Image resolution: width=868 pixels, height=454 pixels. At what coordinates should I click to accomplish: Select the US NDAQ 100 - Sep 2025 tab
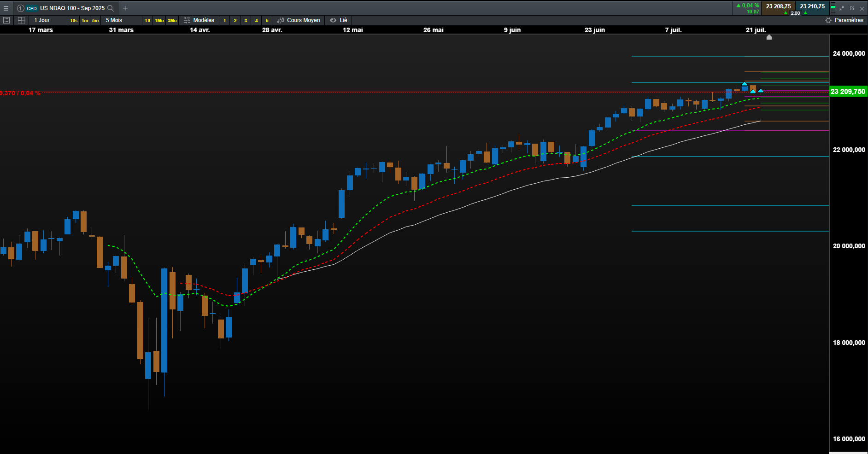pos(72,8)
